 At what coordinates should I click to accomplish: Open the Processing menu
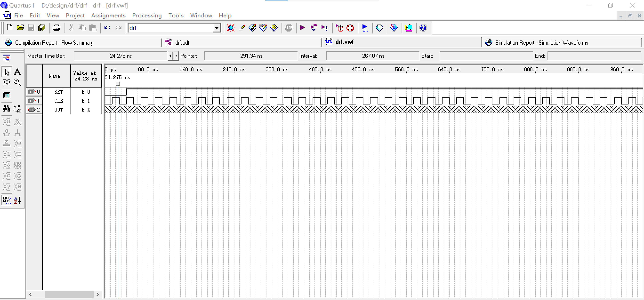click(x=147, y=16)
